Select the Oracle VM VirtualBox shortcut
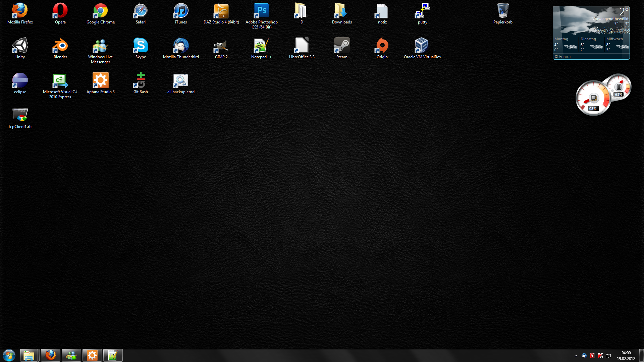This screenshot has width=644, height=362. pos(423,49)
